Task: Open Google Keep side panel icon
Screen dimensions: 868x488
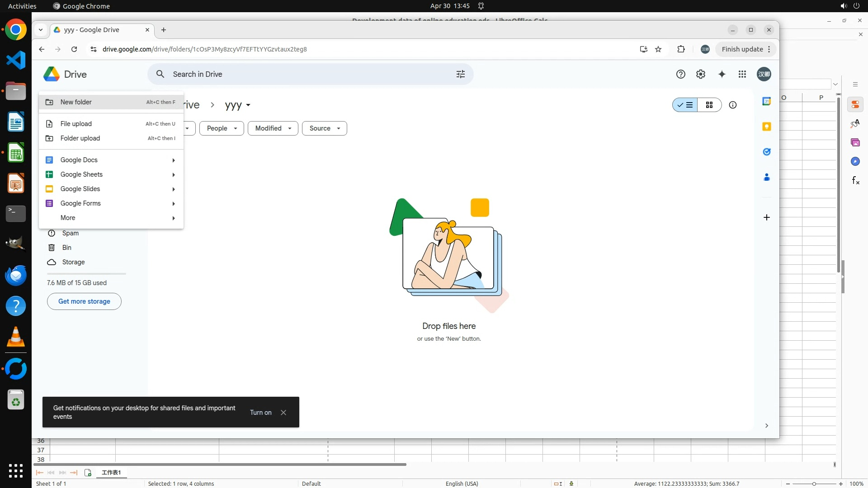Action: pos(766,127)
